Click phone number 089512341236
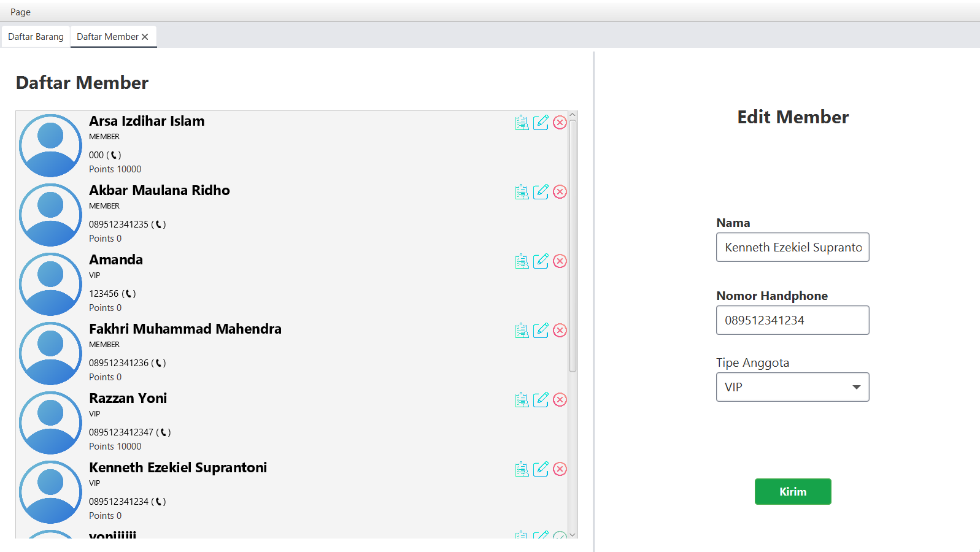Image resolution: width=980 pixels, height=552 pixels. pos(118,363)
